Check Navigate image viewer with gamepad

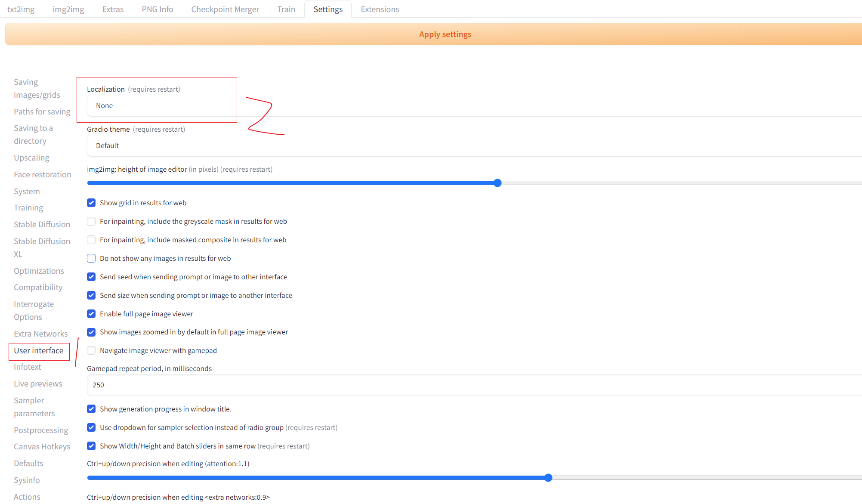pyautogui.click(x=91, y=350)
